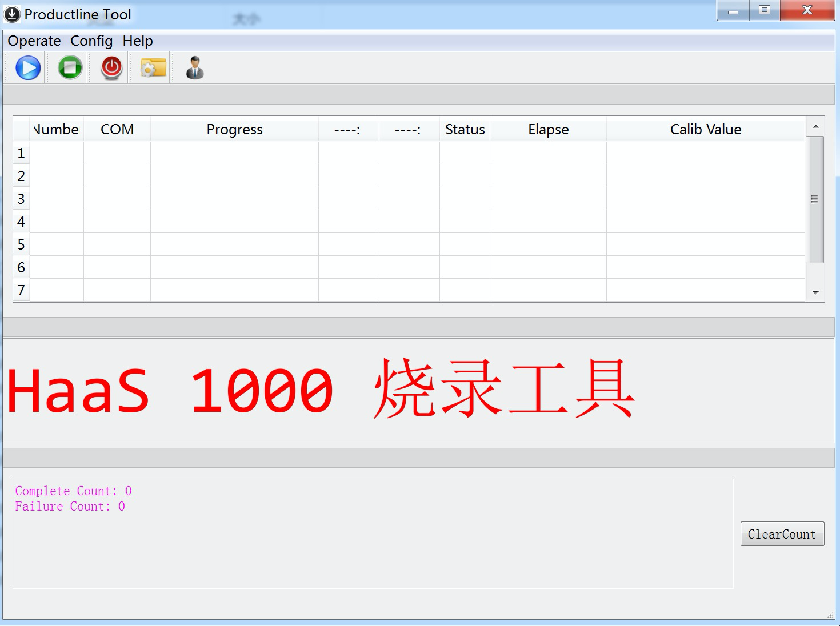Viewport: 840px width, 626px height.
Task: Select row header 1
Action: point(21,153)
